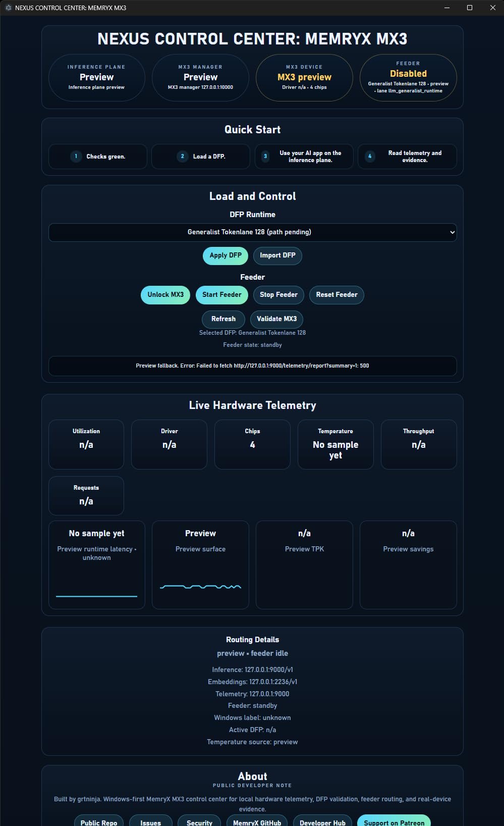
Task: Click the Checks green quick start step
Action: [x=98, y=157]
